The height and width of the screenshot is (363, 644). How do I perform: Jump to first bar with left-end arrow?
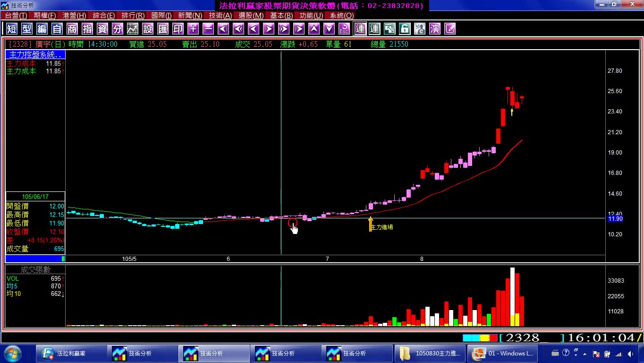223,29
